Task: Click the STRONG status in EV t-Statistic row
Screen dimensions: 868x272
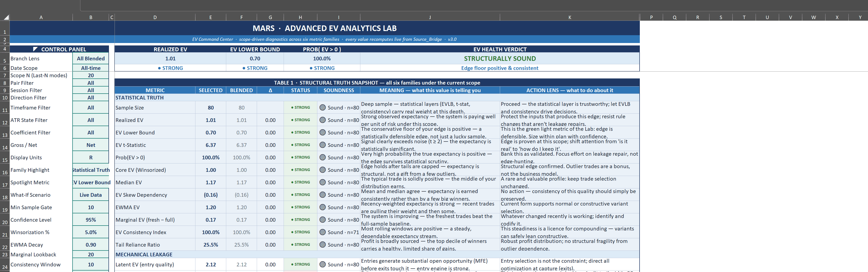Action: pos(300,145)
